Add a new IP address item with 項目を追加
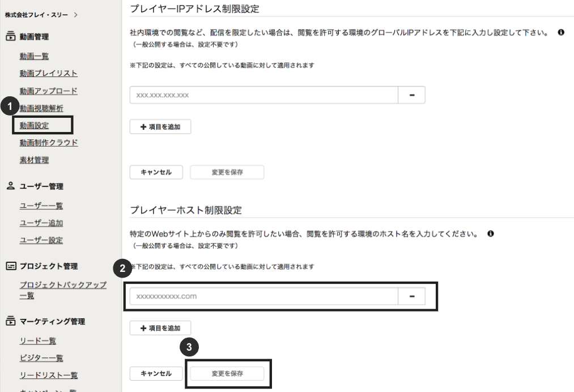Screen dimensions: 574x392 point(160,126)
